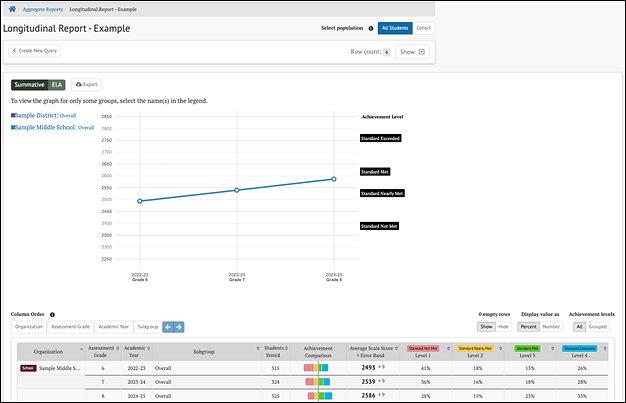Viewport: 626px width, 403px height.
Task: Switch population to Cohort
Action: pos(424,29)
